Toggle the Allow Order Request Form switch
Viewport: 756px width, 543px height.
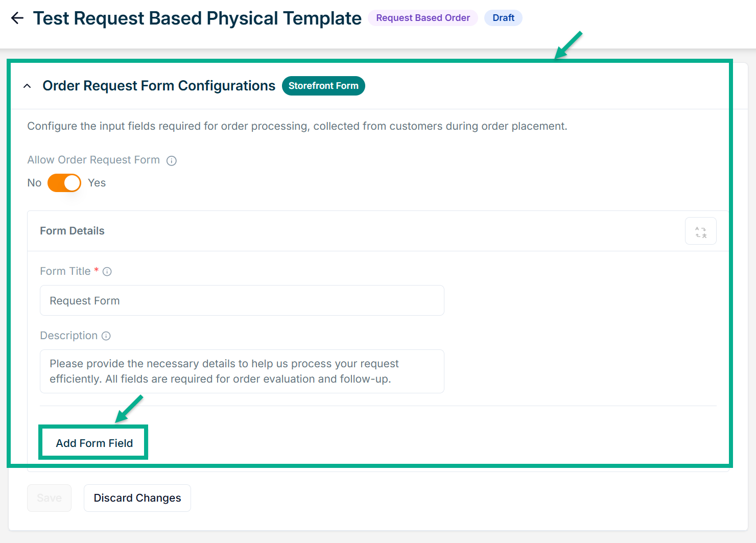click(x=64, y=183)
